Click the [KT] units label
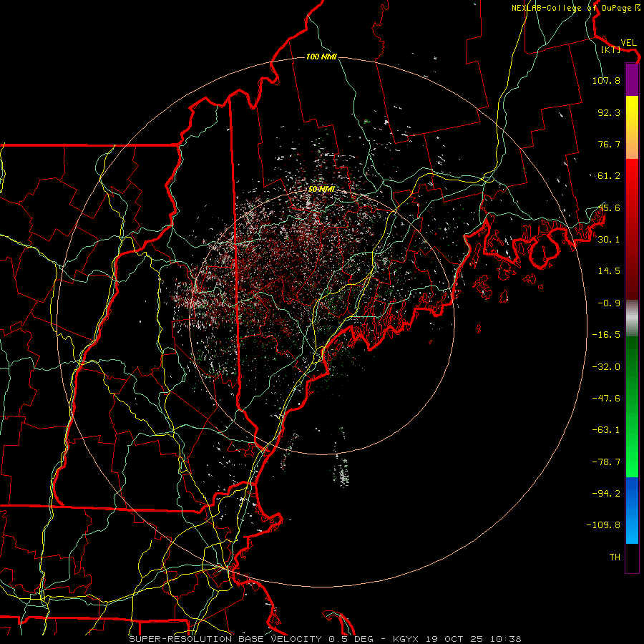644x644 pixels. click(611, 49)
